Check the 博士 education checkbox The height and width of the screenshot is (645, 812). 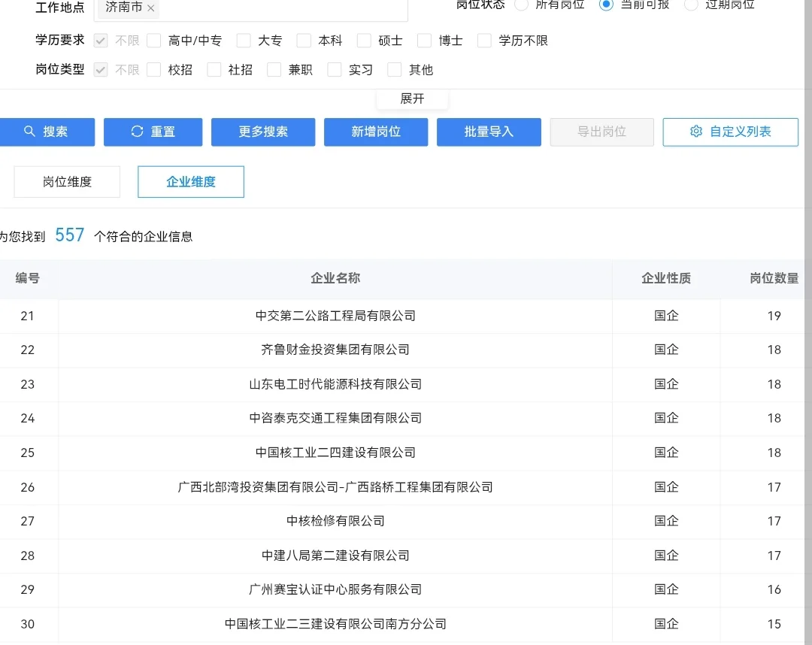pos(424,41)
